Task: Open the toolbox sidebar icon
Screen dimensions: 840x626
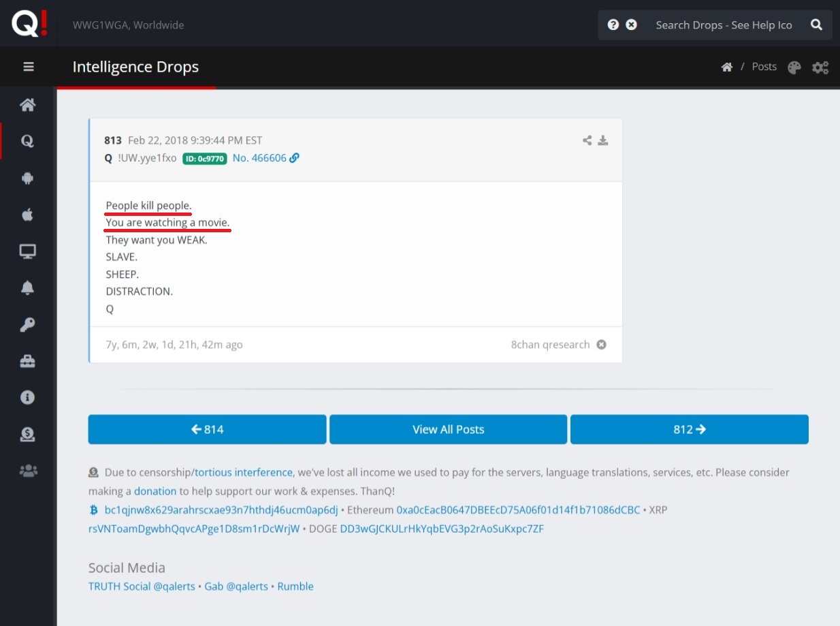Action: click(27, 362)
